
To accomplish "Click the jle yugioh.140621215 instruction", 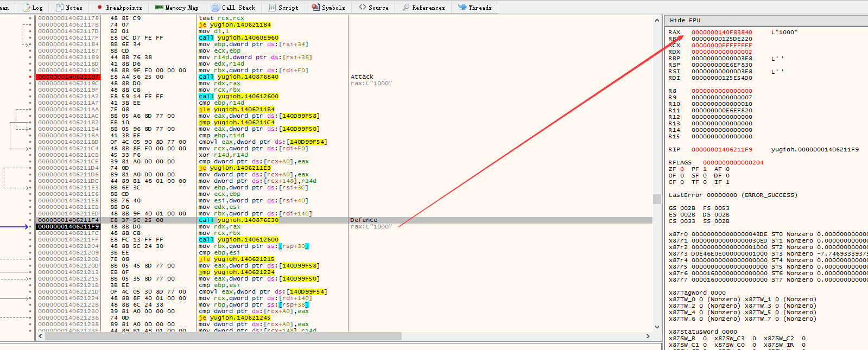I will point(237,259).
